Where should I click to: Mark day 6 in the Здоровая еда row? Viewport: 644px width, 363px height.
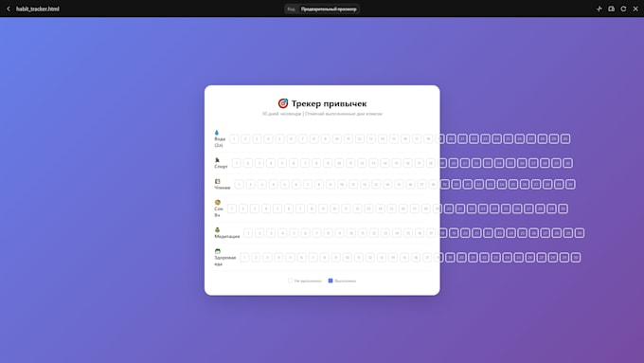pos(301,258)
